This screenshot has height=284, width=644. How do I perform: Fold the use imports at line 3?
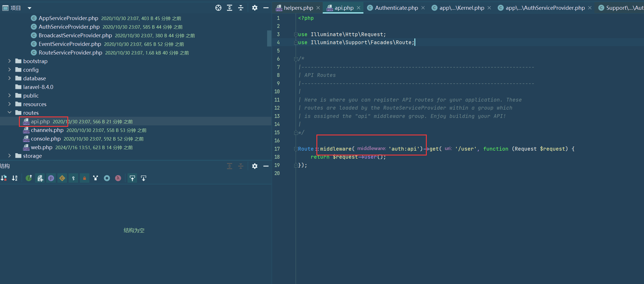coord(296,34)
